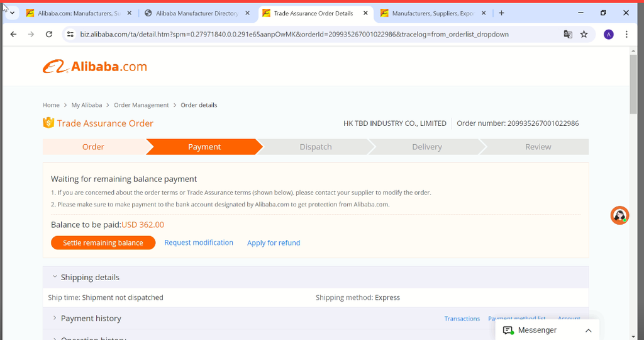The image size is (644, 340).
Task: Switch to Manufacturers, Suppliers, Exporters tab
Action: pyautogui.click(x=431, y=13)
